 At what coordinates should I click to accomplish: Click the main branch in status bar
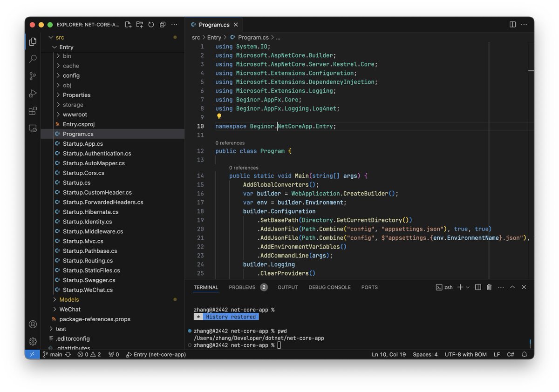pos(53,354)
